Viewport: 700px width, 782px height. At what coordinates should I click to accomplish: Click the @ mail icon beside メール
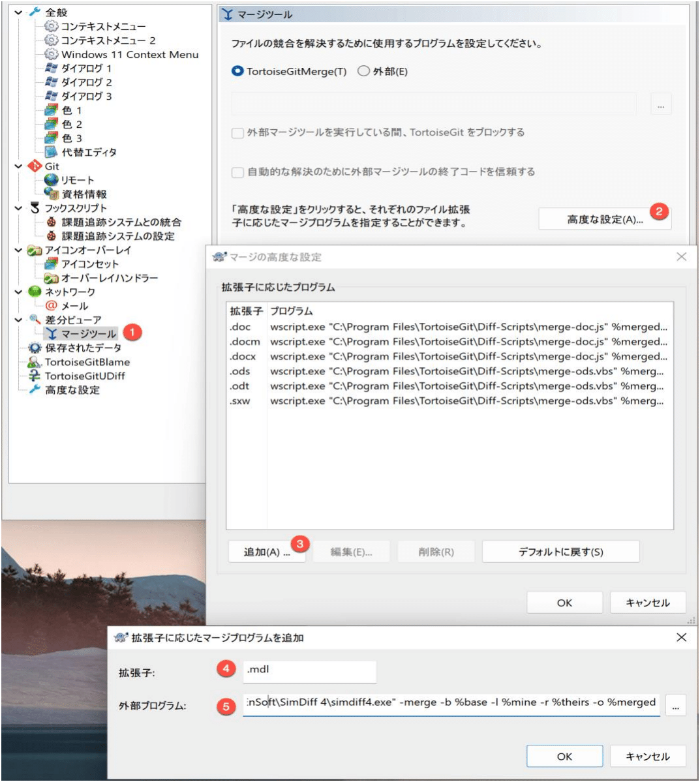(51, 305)
